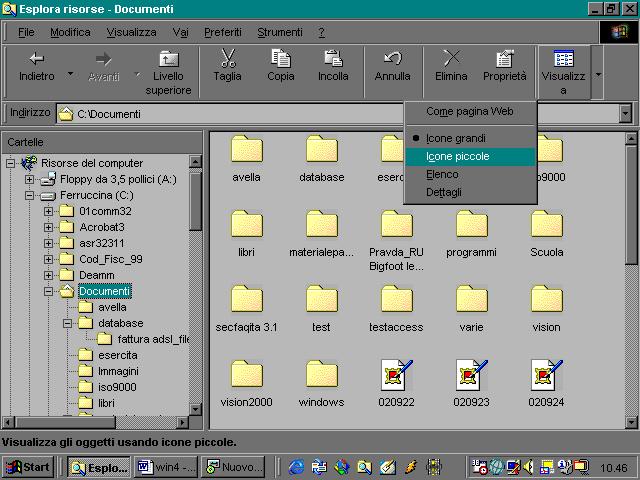Collapse the Documenti tree node
The height and width of the screenshot is (480, 640).
49,291
